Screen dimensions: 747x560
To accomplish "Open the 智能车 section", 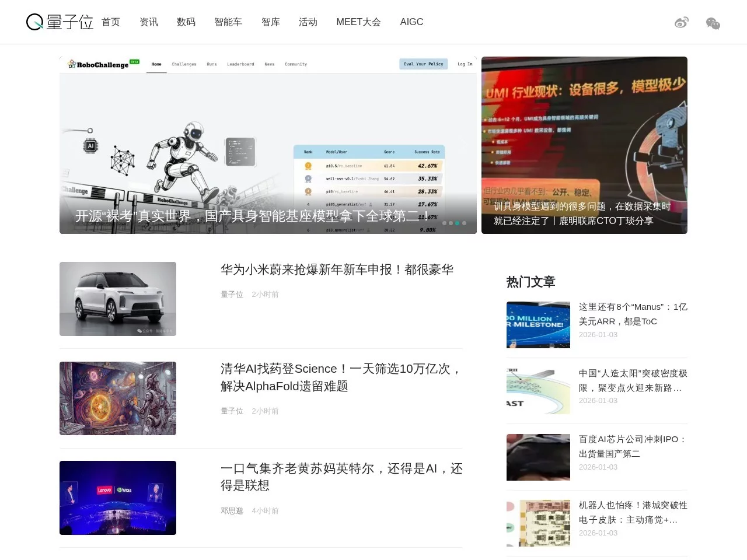I will [x=228, y=22].
